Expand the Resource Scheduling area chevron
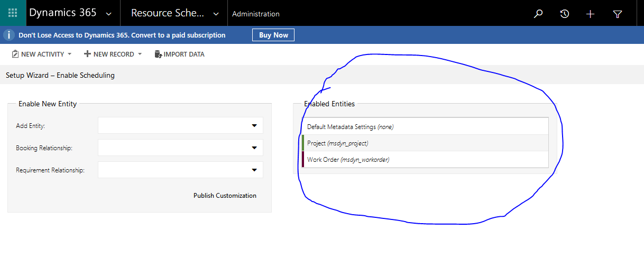Image resolution: width=644 pixels, height=257 pixels. pyautogui.click(x=216, y=14)
